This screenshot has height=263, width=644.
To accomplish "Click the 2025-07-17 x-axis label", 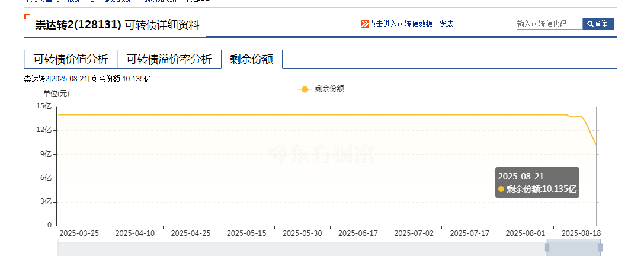I will coord(469,233).
